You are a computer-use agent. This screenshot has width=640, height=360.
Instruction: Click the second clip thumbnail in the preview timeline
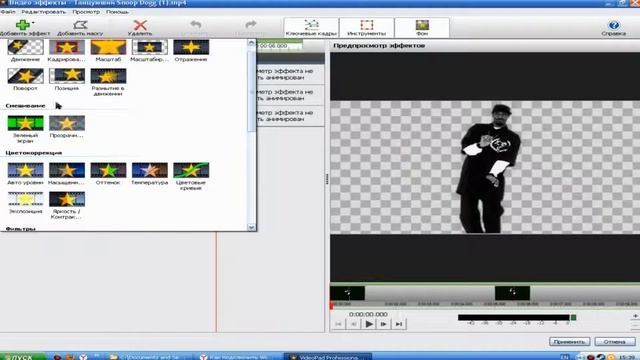pos(512,293)
